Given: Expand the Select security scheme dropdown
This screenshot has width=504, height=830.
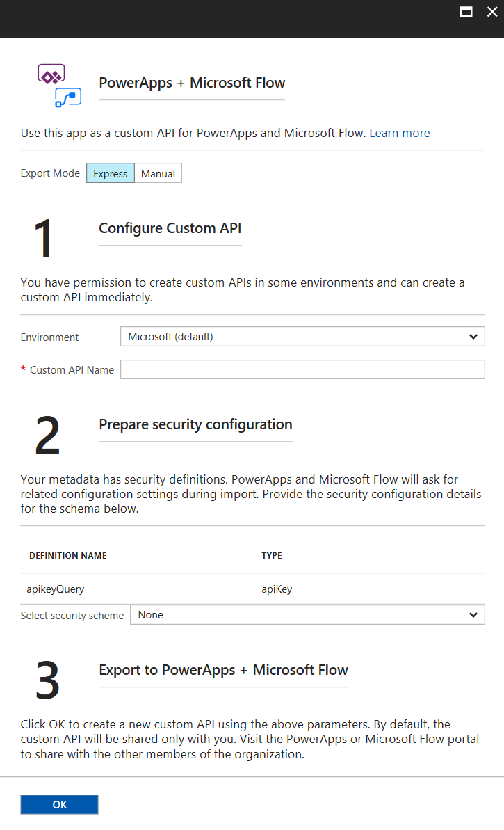Looking at the screenshot, I should coord(307,615).
